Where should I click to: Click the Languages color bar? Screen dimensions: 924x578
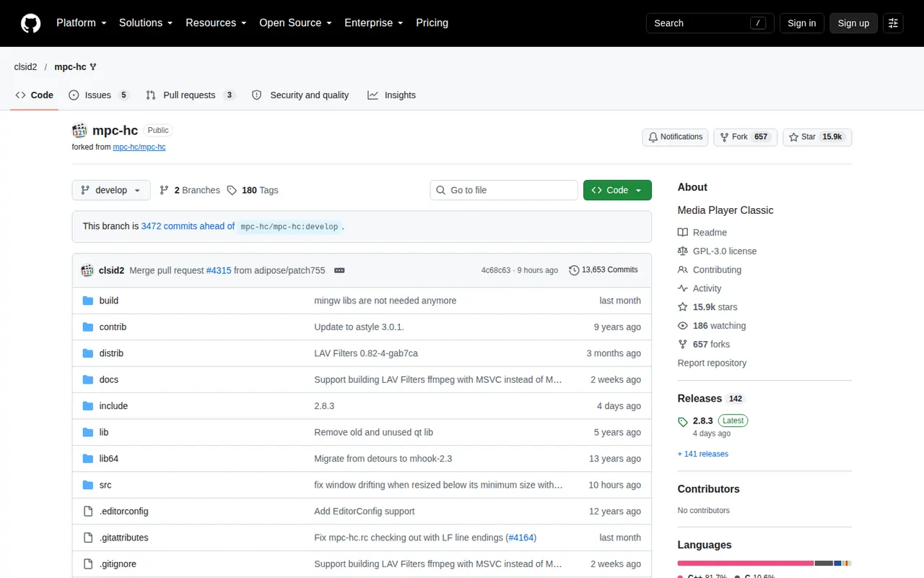[764, 563]
